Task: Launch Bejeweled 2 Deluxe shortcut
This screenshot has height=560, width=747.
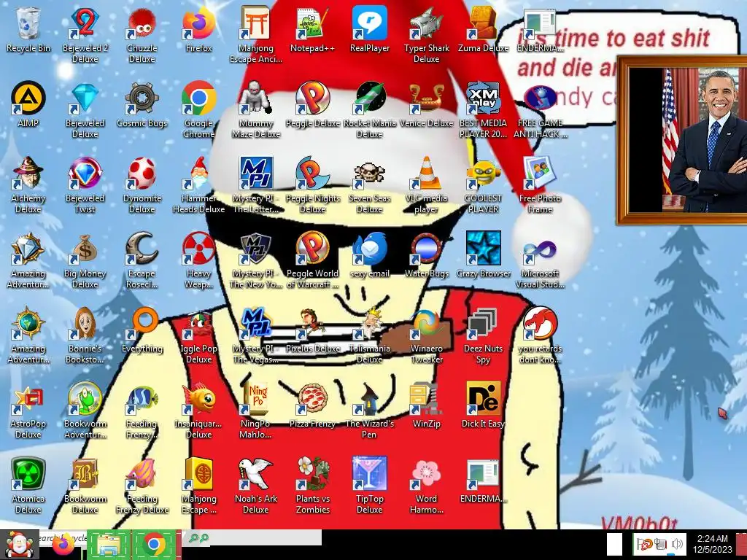Action: click(x=85, y=35)
